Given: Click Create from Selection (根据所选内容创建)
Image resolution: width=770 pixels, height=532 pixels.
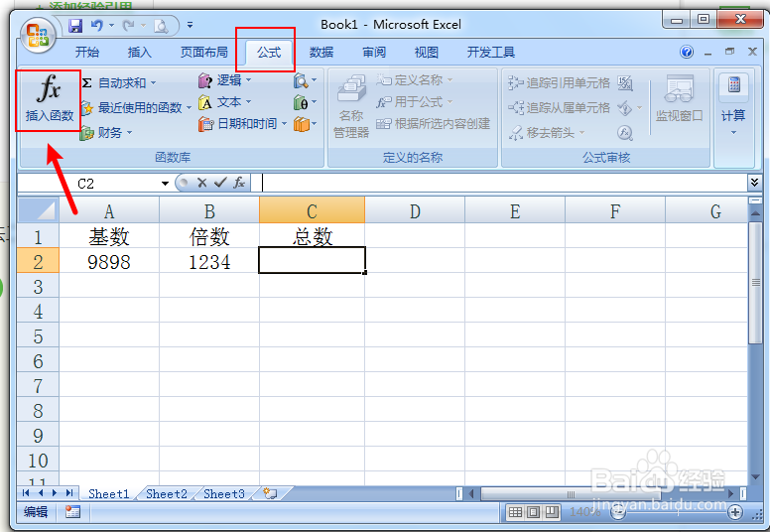Looking at the screenshot, I should point(433,124).
